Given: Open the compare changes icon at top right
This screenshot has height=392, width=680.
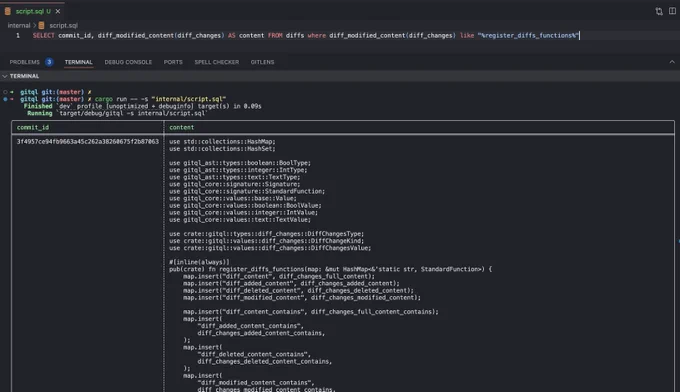Looking at the screenshot, I should click(659, 11).
